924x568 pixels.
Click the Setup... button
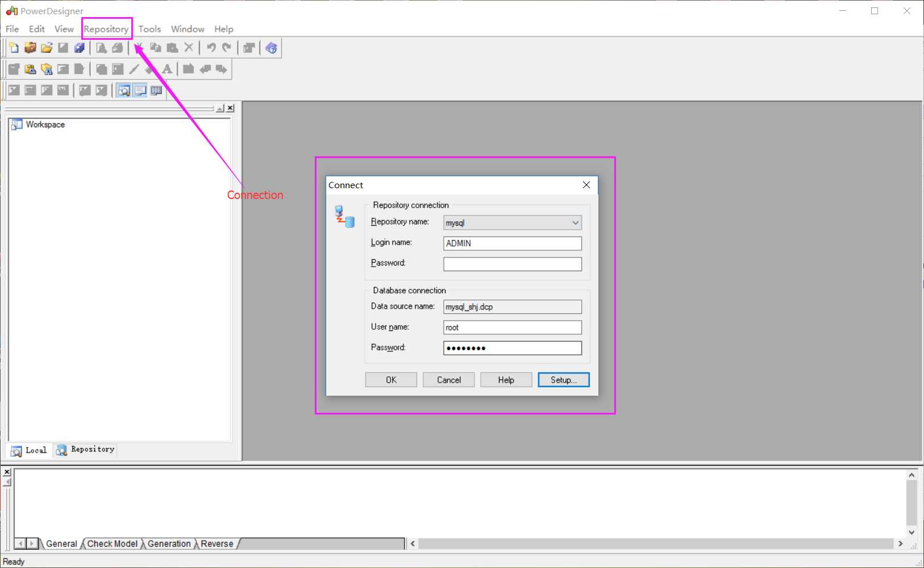click(x=564, y=380)
